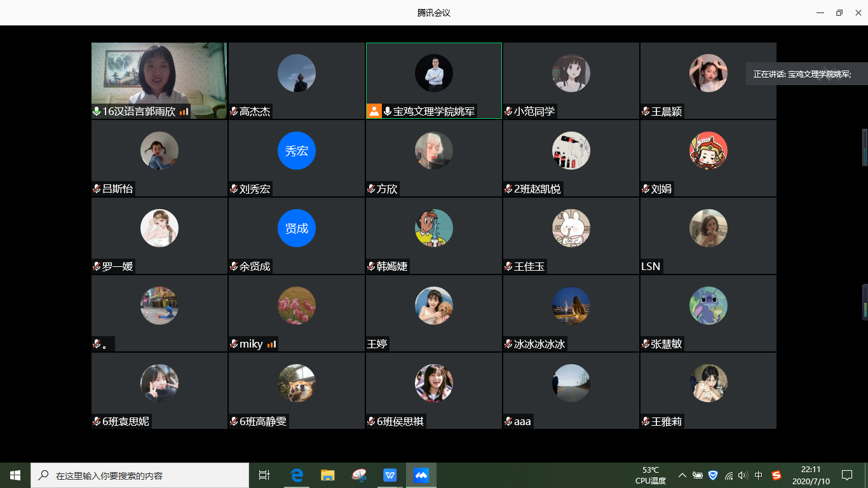Click the muted mic icon beside 王晨颖
Image resolution: width=868 pixels, height=488 pixels.
[646, 112]
